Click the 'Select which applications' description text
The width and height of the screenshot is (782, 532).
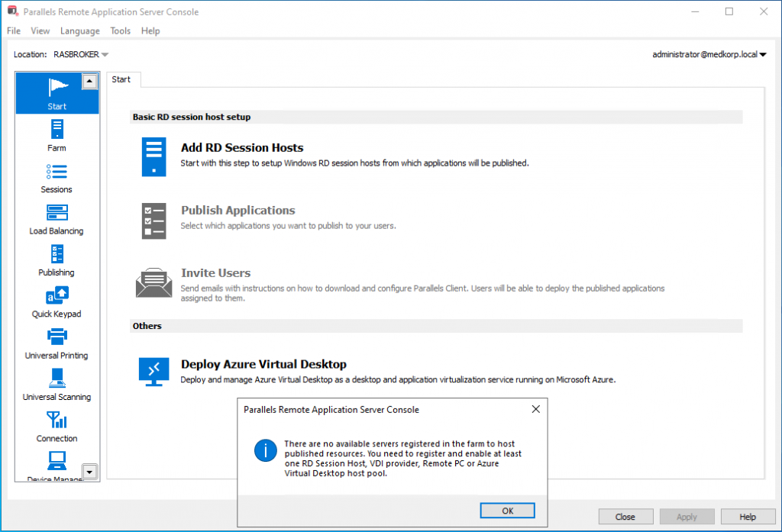(288, 226)
